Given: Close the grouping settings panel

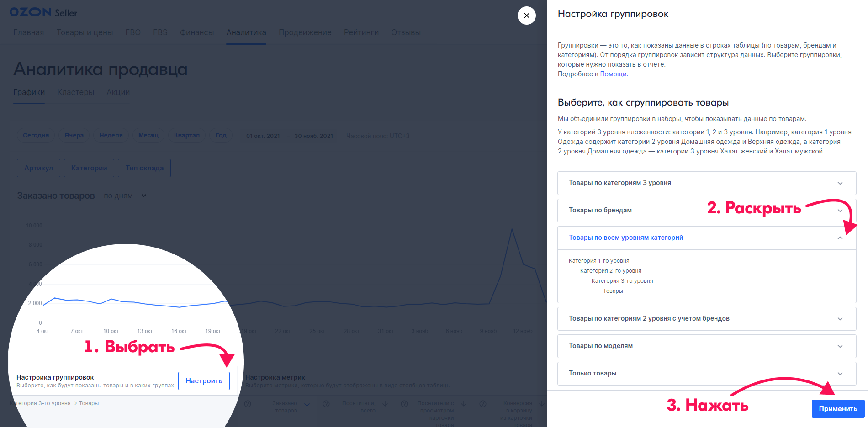Looking at the screenshot, I should [526, 16].
